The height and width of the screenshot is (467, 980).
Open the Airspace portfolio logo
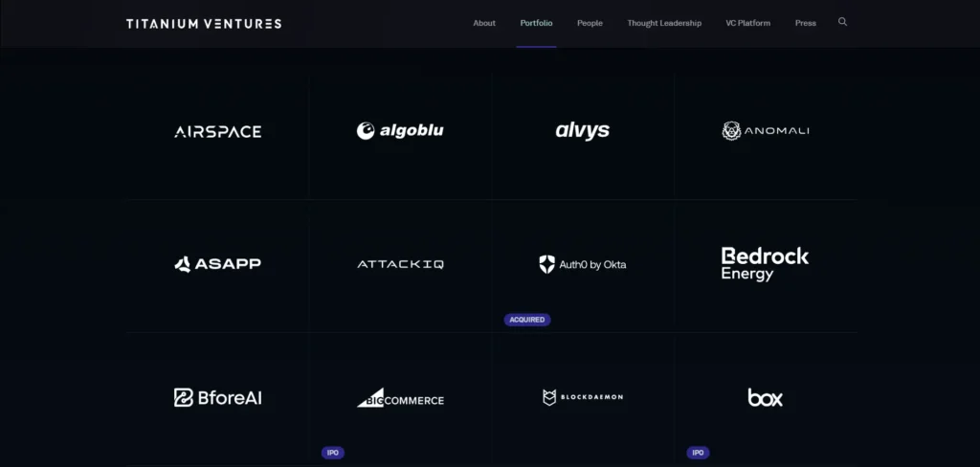tap(217, 131)
